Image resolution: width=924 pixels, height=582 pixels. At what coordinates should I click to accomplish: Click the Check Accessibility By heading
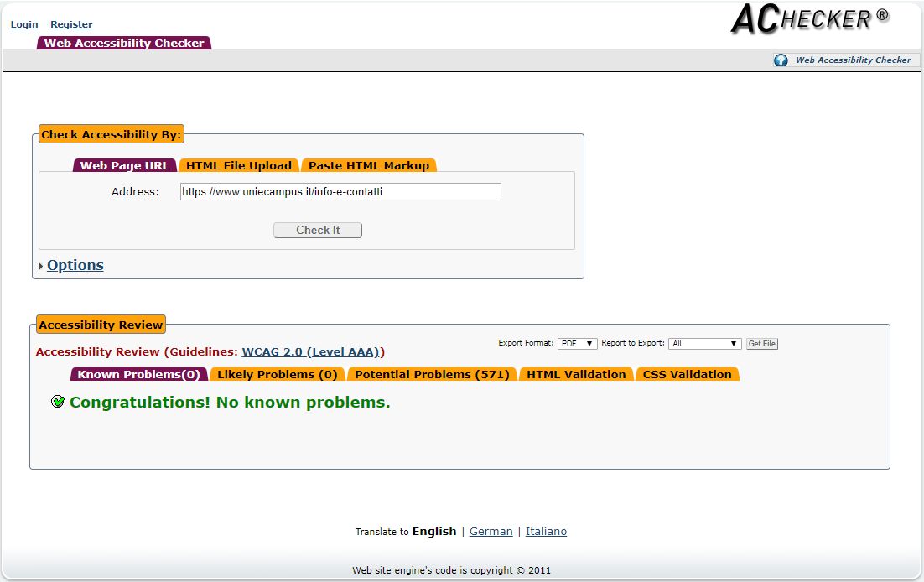(112, 134)
